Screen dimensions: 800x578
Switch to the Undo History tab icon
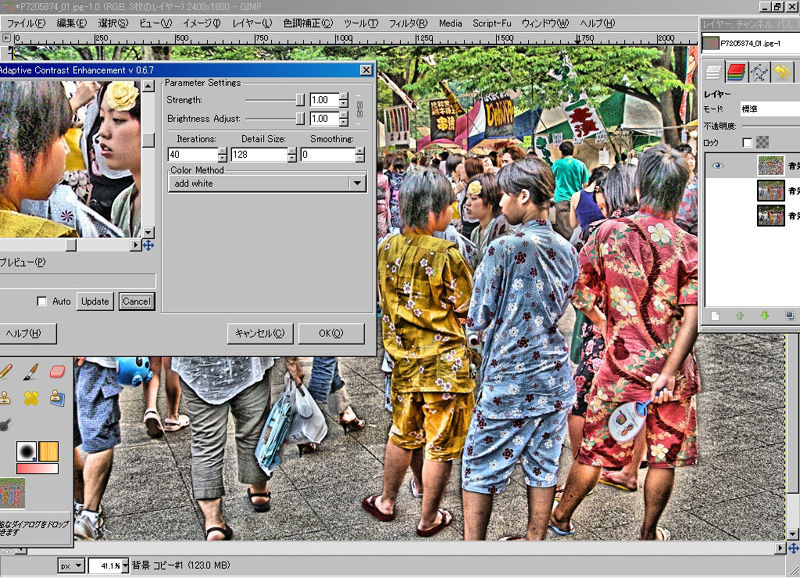(782, 72)
